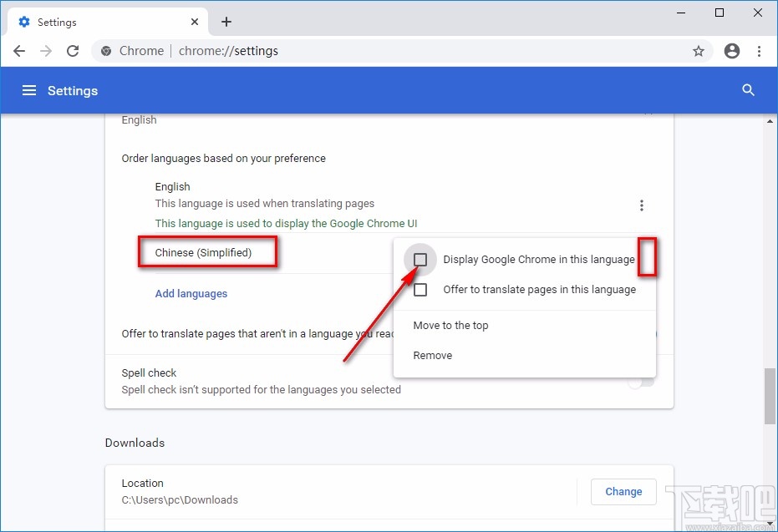
Task: Search settings with the magnifier icon
Action: pos(748,89)
